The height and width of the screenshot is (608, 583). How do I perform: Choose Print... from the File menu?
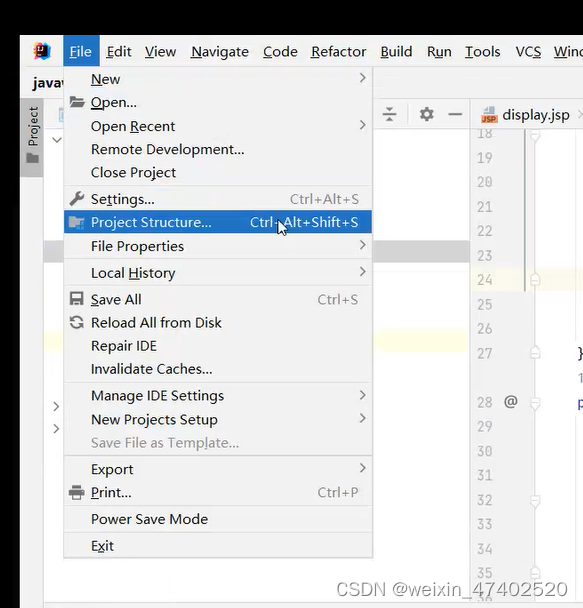218,492
